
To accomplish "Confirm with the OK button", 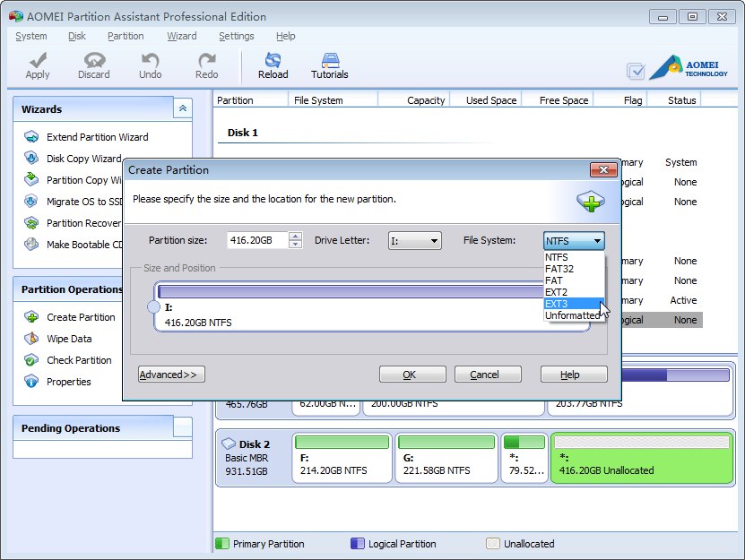I will point(412,375).
